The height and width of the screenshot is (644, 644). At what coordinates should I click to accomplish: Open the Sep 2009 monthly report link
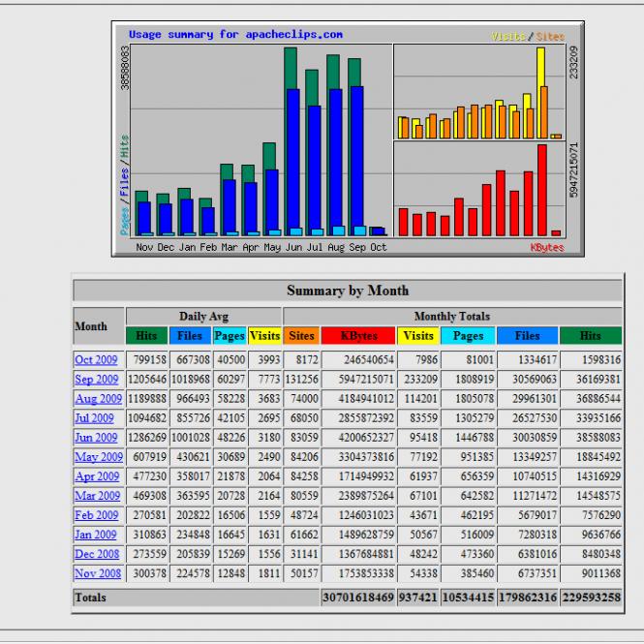96,379
